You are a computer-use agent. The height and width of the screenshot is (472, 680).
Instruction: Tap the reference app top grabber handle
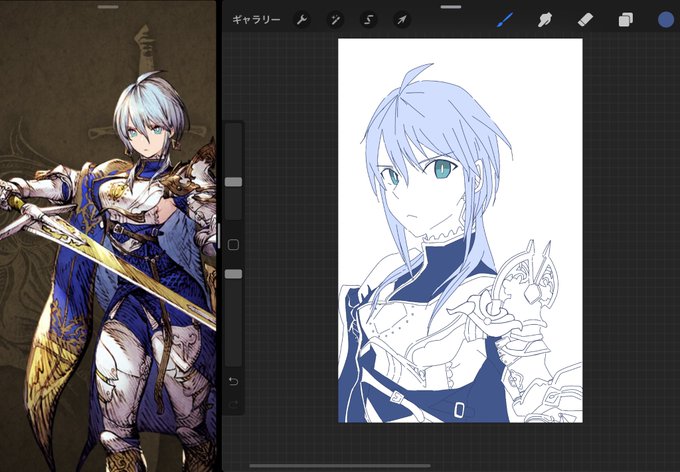(x=108, y=7)
